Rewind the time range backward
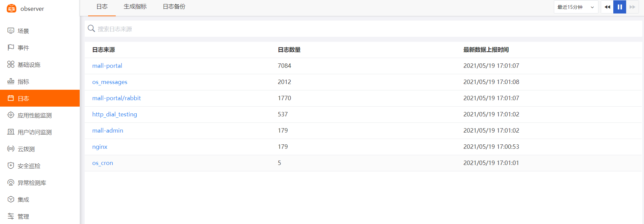 pos(607,7)
